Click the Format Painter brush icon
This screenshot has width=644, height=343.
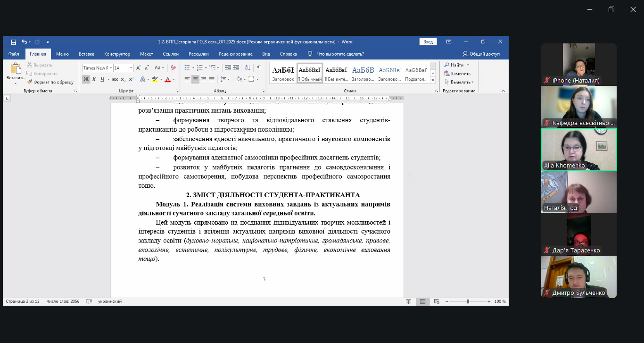tap(30, 82)
